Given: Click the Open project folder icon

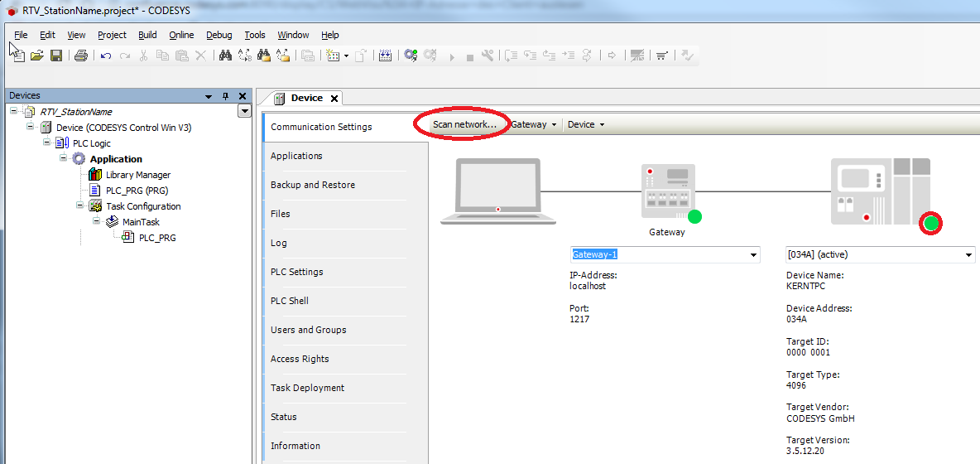Looking at the screenshot, I should tap(36, 56).
